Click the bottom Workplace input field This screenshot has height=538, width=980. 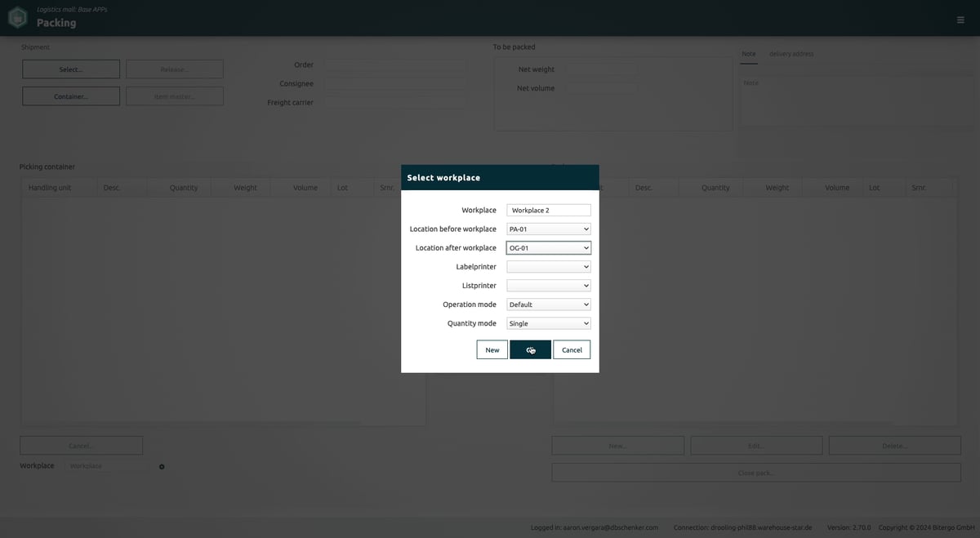107,466
